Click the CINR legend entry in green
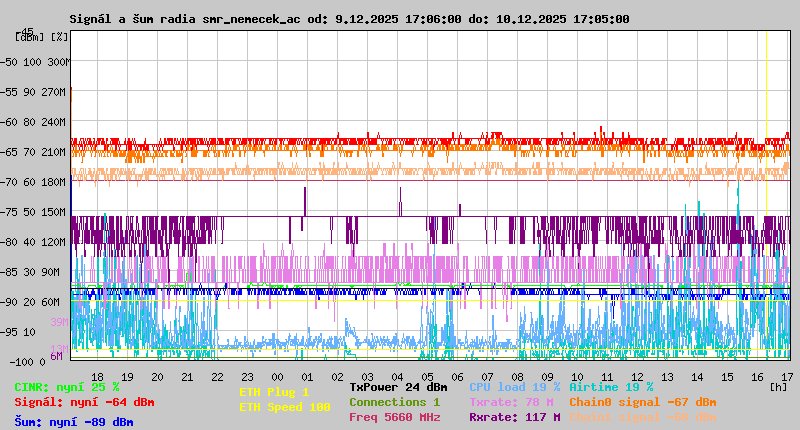 tap(67, 387)
